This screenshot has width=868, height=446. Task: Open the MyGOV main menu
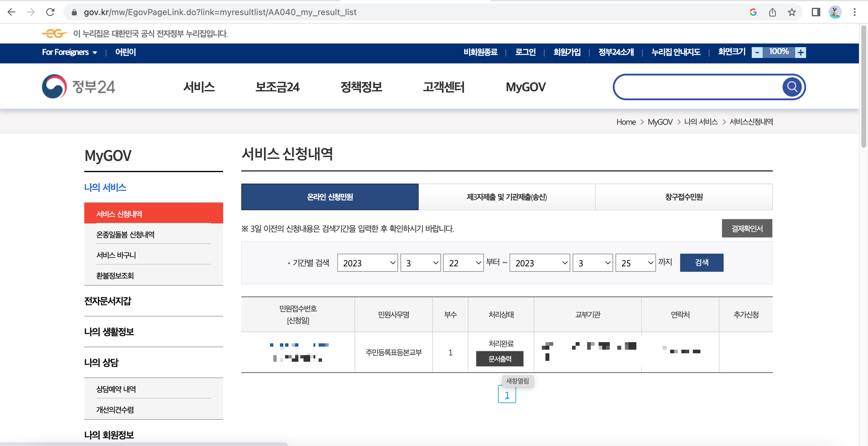pos(525,87)
